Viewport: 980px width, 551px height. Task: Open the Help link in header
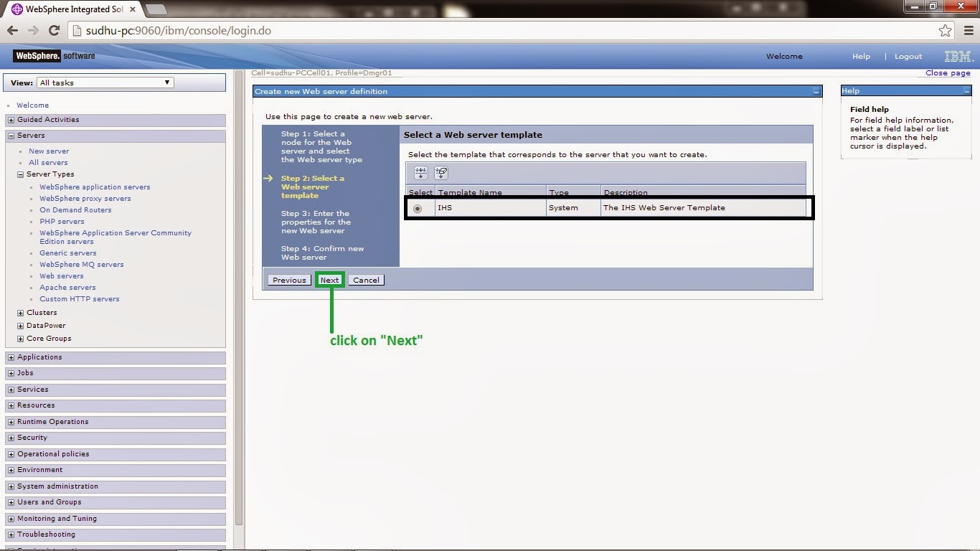click(861, 57)
